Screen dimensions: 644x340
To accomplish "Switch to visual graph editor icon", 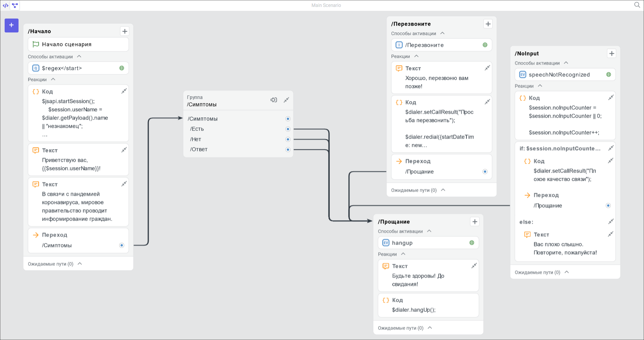I will pos(15,5).
